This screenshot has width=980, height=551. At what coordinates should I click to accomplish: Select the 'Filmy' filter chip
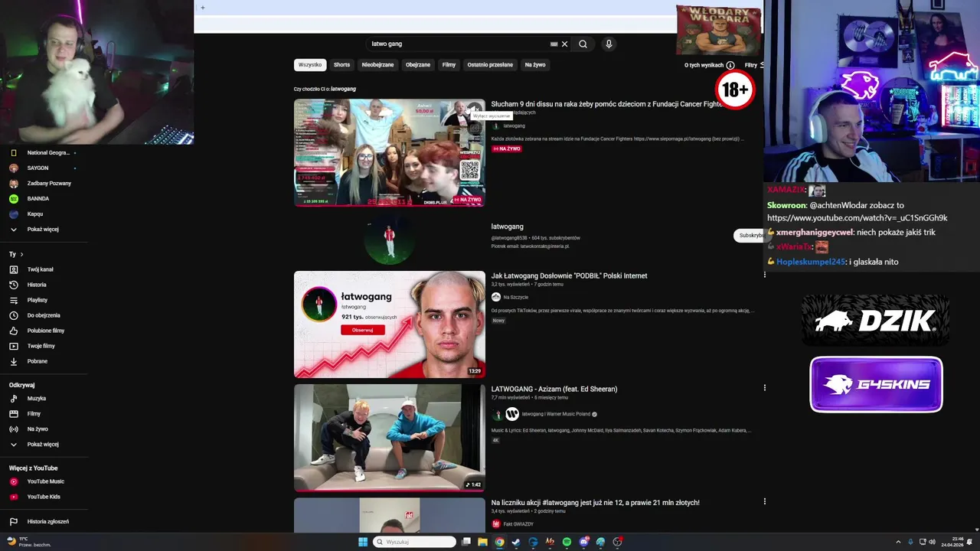449,65
